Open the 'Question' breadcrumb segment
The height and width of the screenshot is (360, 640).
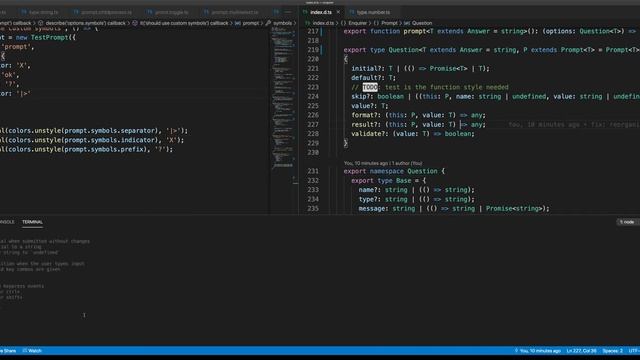click(x=421, y=23)
